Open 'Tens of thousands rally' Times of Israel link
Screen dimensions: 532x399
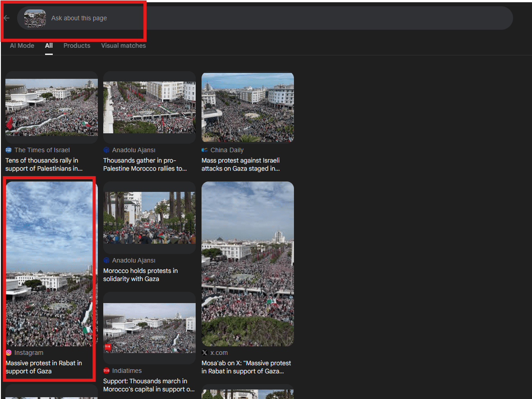point(44,164)
